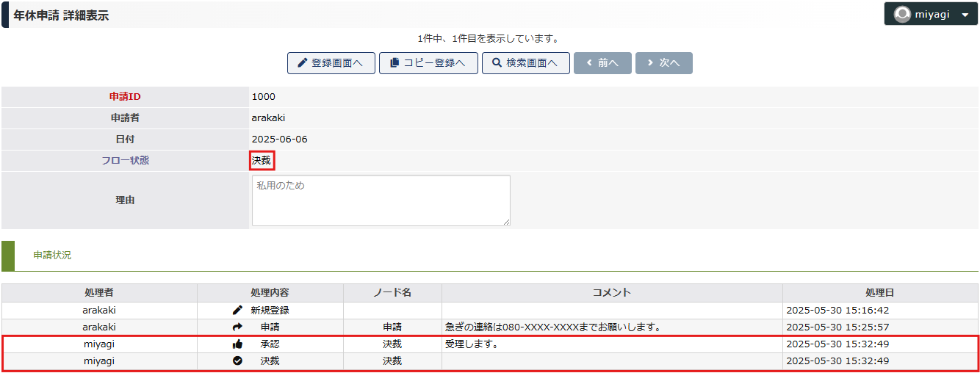Click the 理由 textarea resize handle
The width and height of the screenshot is (980, 373).
(505, 222)
